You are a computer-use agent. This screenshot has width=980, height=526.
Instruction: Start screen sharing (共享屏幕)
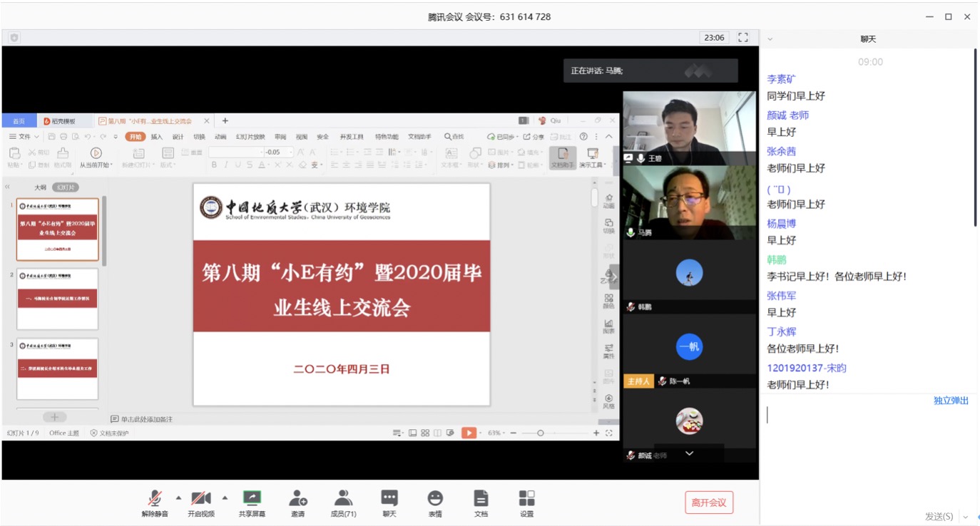[252, 502]
